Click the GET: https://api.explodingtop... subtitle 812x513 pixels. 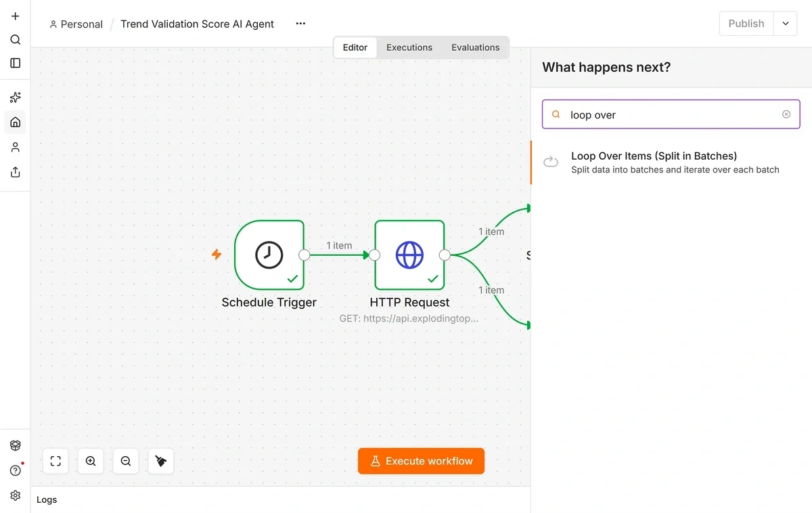pos(409,318)
